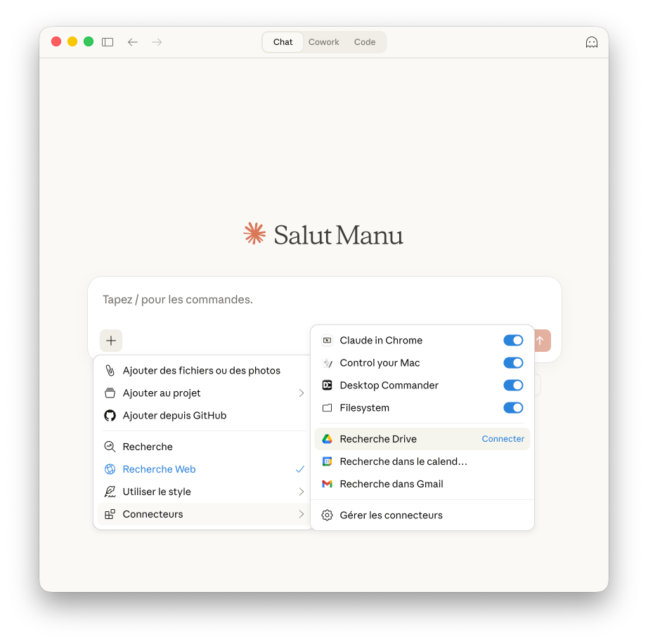Click the plus attachment button

click(x=111, y=341)
